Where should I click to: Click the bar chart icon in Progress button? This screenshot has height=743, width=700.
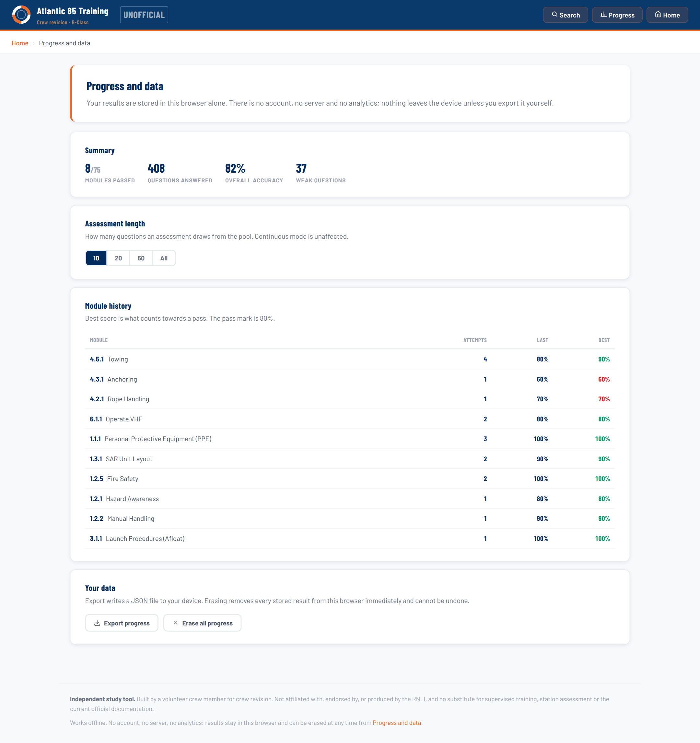tap(603, 15)
